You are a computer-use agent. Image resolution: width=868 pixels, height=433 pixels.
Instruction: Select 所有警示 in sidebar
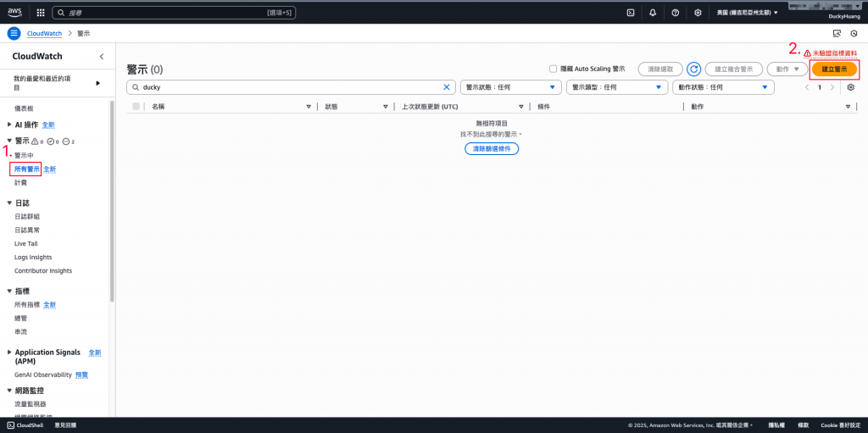[x=28, y=169]
